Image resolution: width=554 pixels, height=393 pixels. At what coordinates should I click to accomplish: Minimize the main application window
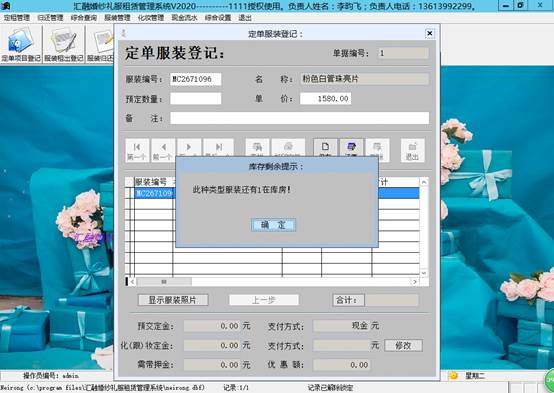click(x=506, y=6)
